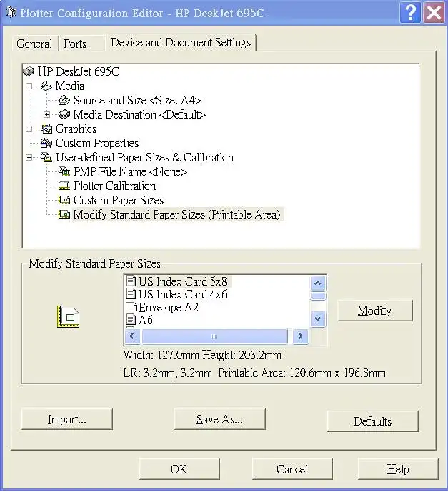Click the page icon beside US Index Card 4x6
The width and height of the screenshot is (448, 492).
[x=131, y=294]
